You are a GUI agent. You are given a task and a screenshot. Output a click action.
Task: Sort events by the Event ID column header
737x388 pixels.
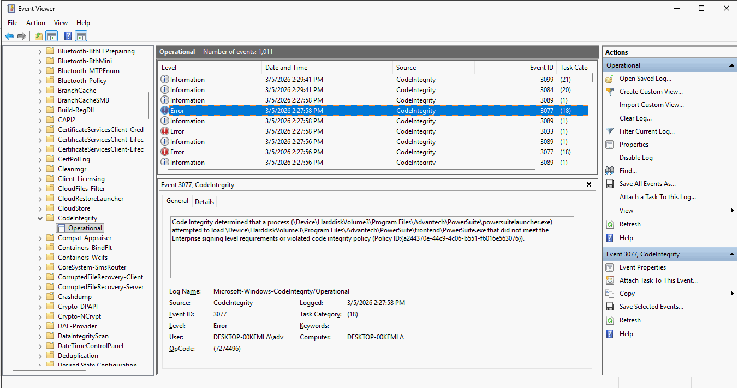click(515, 68)
